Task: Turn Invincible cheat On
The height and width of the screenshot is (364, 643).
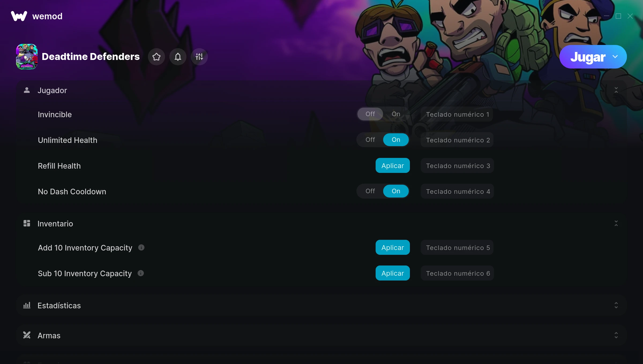Action: point(396,114)
